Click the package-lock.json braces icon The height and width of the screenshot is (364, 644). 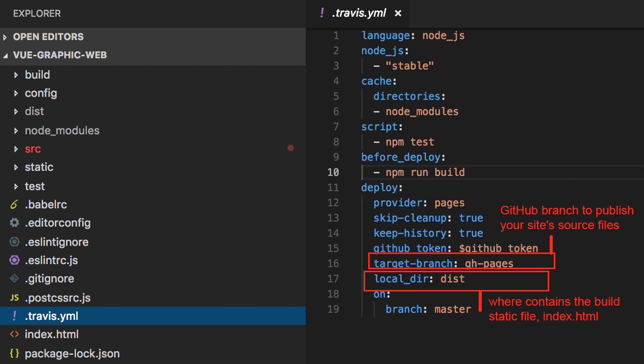click(x=14, y=353)
